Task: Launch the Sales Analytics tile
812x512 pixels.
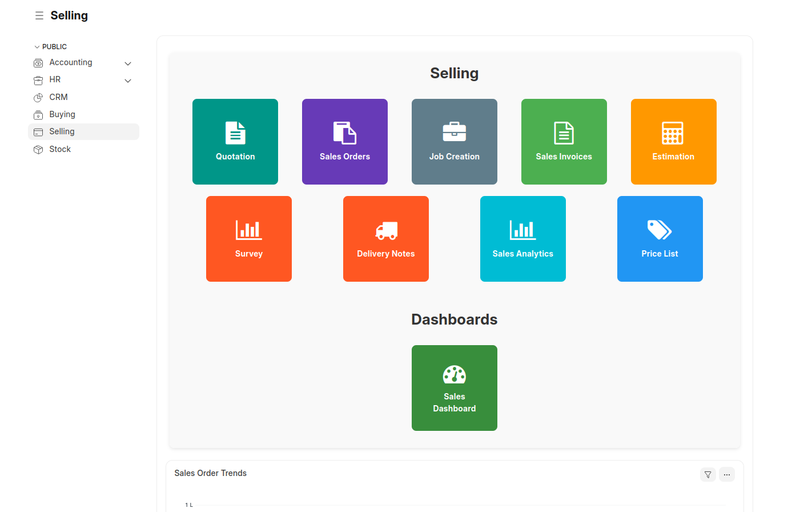Action: coord(523,239)
